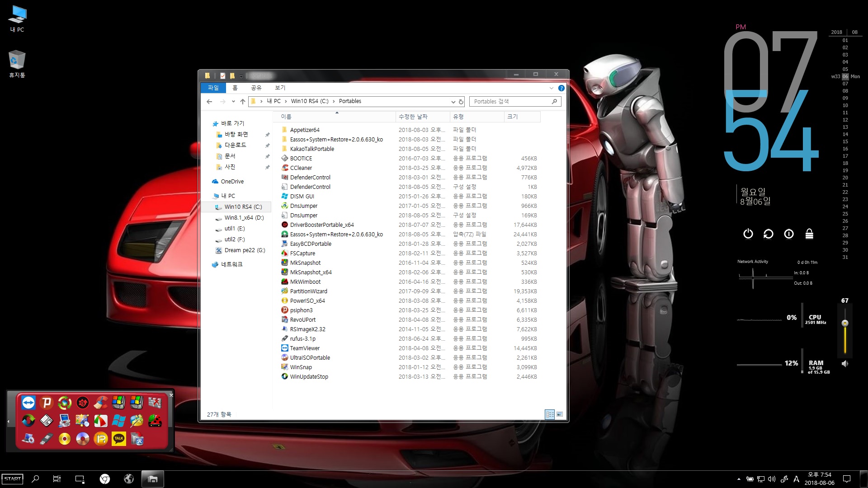
Task: Mute speaker icon on the volume widget
Action: (845, 364)
